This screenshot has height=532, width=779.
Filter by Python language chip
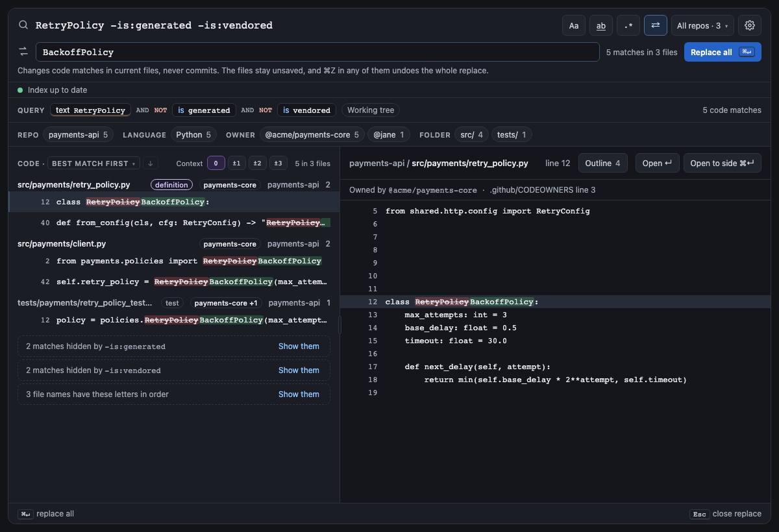coord(193,135)
